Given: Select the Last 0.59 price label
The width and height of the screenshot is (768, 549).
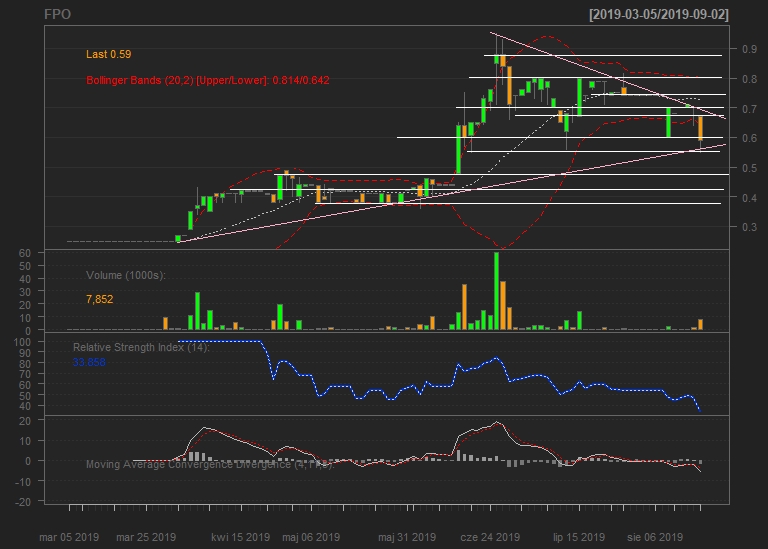Looking at the screenshot, I should [109, 54].
